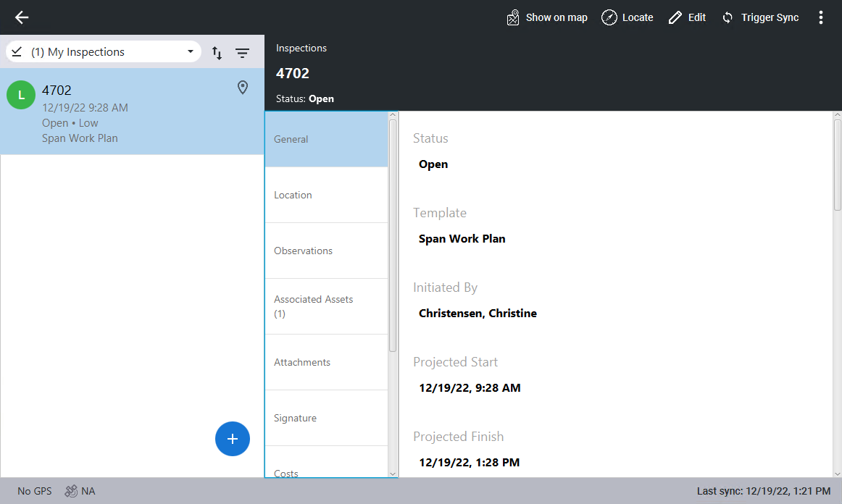Click the Trigger Sync icon
The width and height of the screenshot is (842, 504).
click(728, 17)
